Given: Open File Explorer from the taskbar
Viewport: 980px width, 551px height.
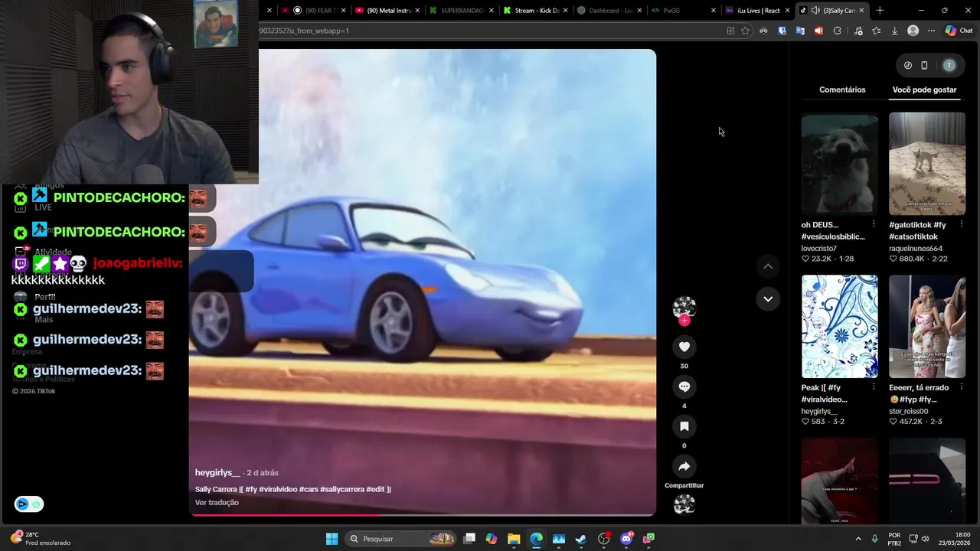Looking at the screenshot, I should (514, 539).
